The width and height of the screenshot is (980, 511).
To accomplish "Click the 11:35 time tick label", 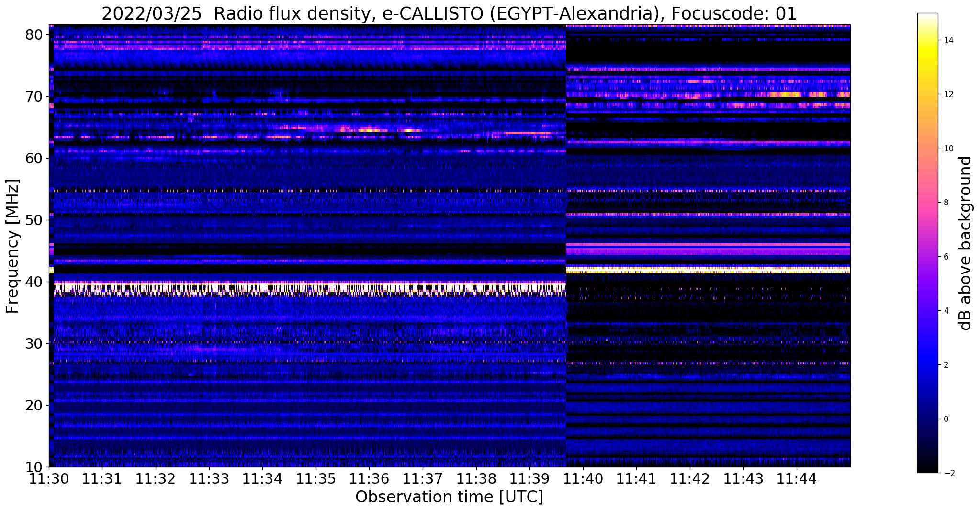I will tap(316, 478).
